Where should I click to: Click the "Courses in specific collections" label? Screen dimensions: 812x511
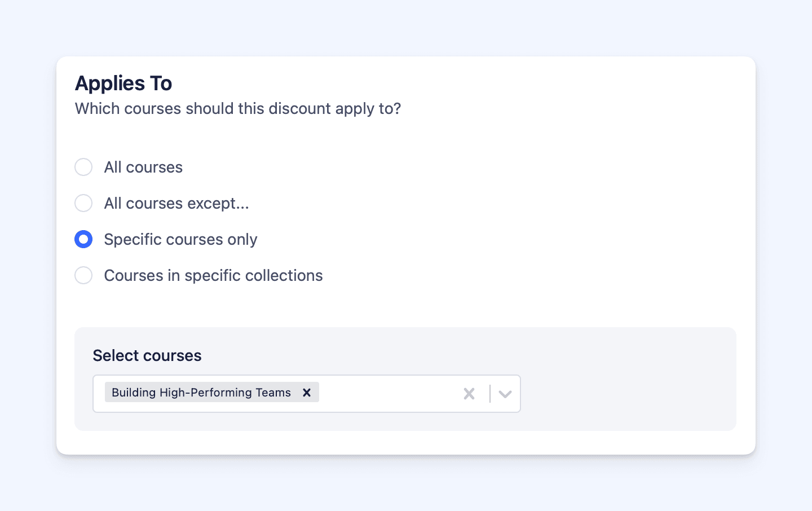coord(213,275)
